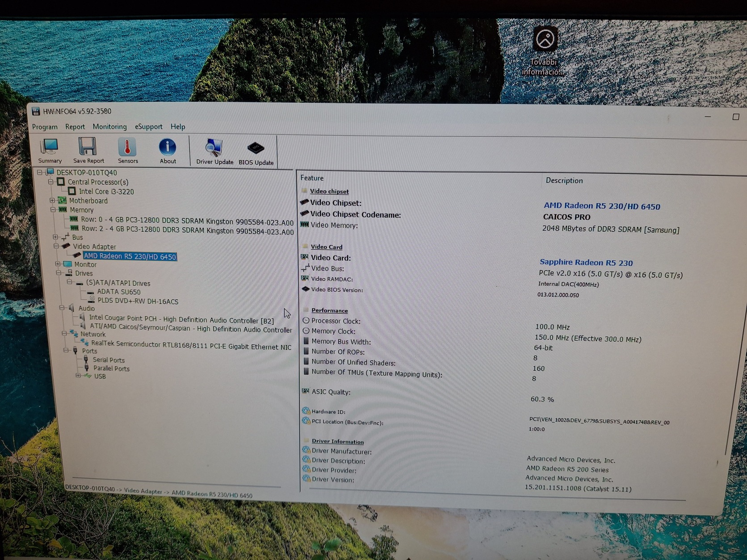Open the AMD Radeon R5 230/HD 6450 description link
Screen dimensions: 747x560
602,206
